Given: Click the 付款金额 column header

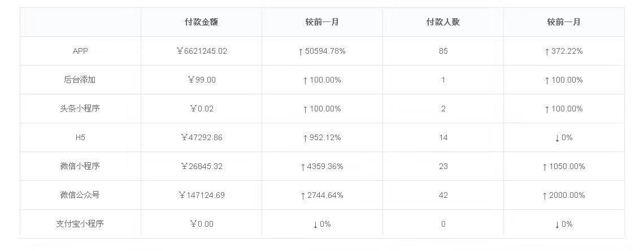Looking at the screenshot, I should pos(201,22).
